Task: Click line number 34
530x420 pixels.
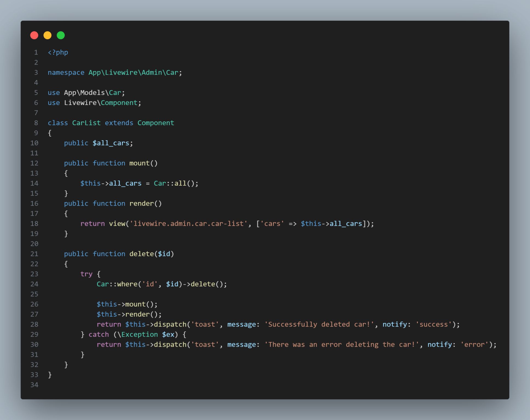Action: click(x=34, y=385)
